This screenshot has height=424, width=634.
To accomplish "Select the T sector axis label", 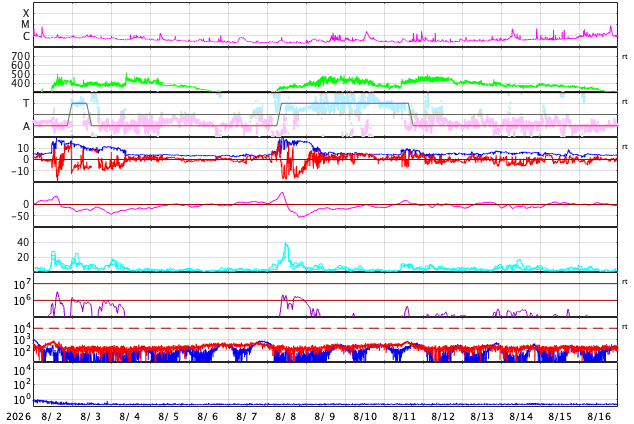I will tap(26, 103).
